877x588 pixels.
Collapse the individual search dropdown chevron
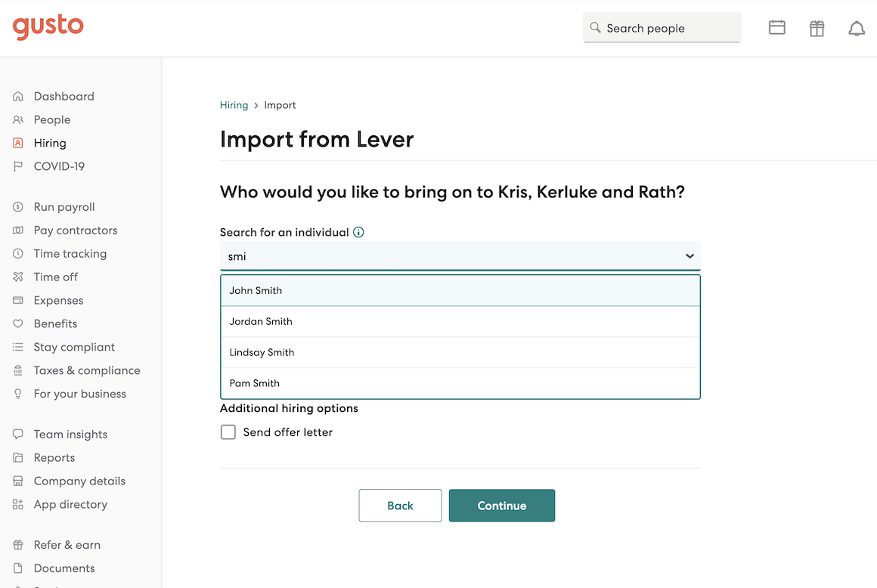[x=690, y=256]
